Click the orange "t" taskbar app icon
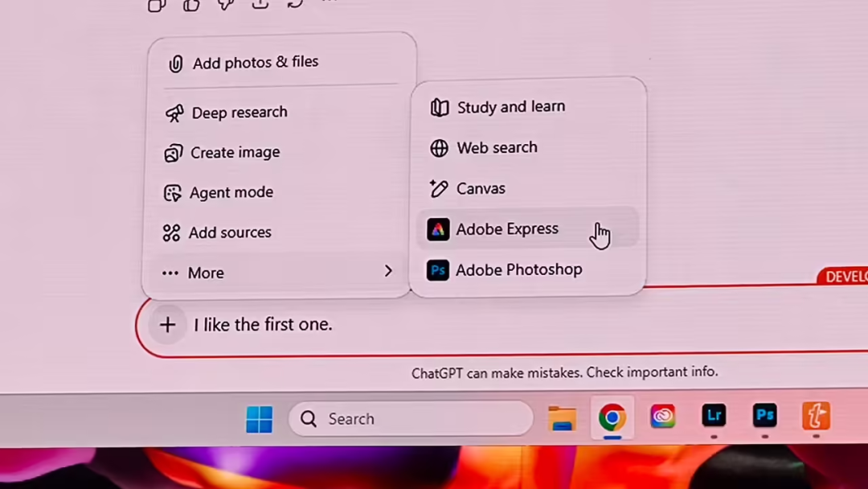This screenshot has width=868, height=489. coord(816,416)
